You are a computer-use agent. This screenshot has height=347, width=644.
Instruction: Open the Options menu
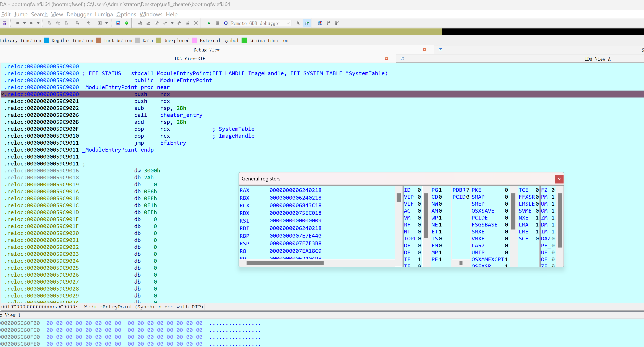[126, 14]
